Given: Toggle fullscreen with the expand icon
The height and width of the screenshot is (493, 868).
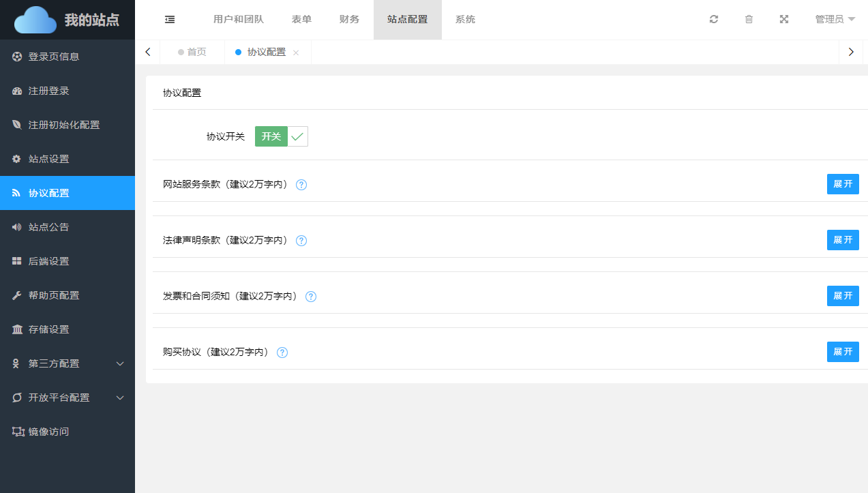Looking at the screenshot, I should click(784, 20).
